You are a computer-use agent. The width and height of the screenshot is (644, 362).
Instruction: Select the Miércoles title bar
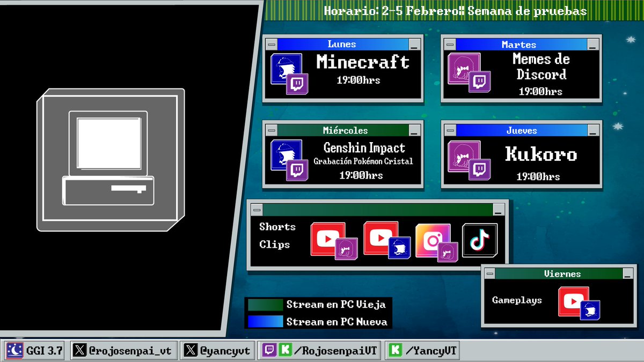click(342, 130)
